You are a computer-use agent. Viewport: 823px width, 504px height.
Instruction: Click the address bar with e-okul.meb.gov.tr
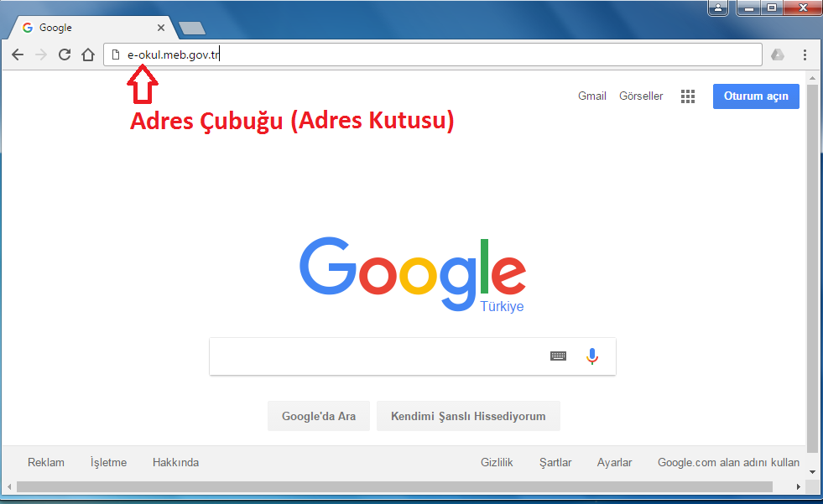[433, 55]
